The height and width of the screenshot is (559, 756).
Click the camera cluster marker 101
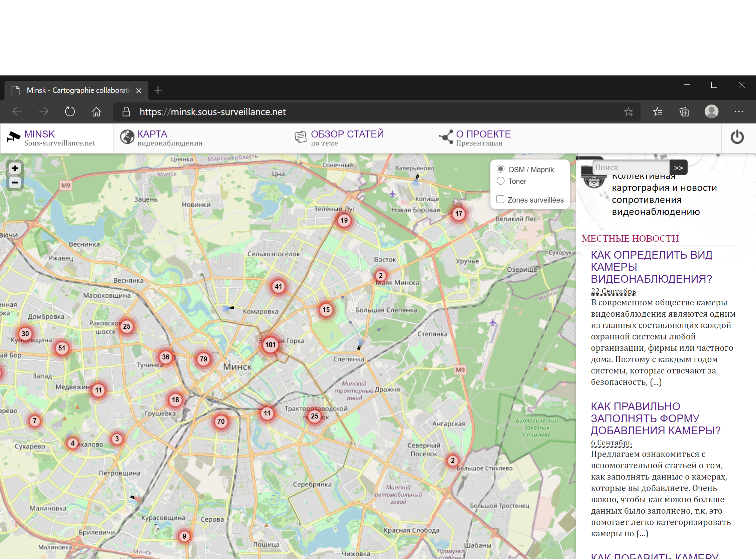[270, 344]
